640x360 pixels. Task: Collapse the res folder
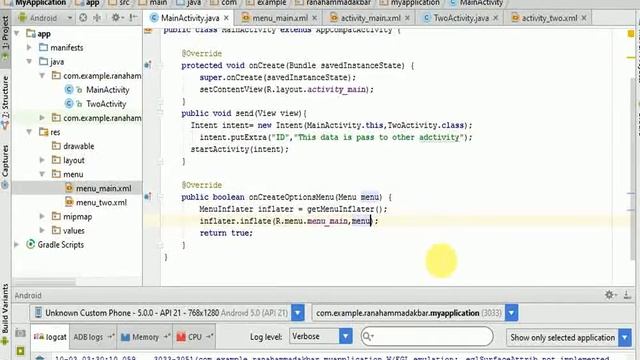(29, 132)
